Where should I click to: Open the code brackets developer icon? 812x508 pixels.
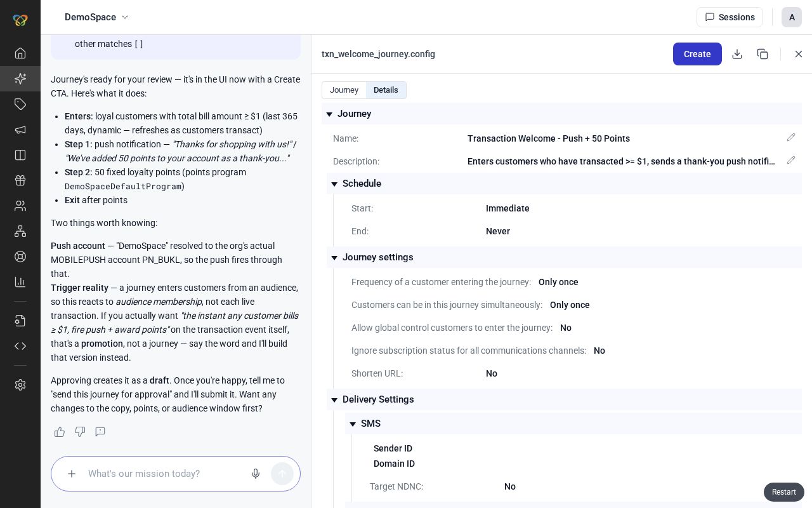click(20, 346)
